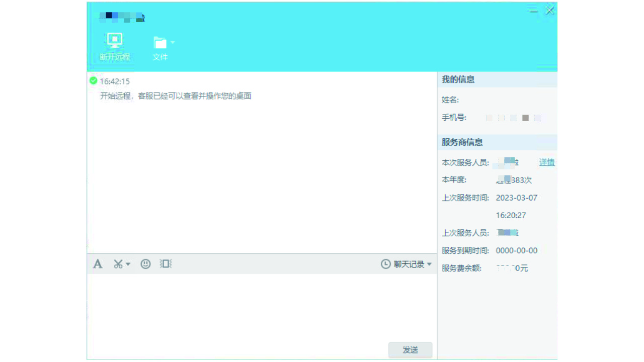Click the window shake icon
Viewport: 644px width, 362px height.
[x=166, y=263]
